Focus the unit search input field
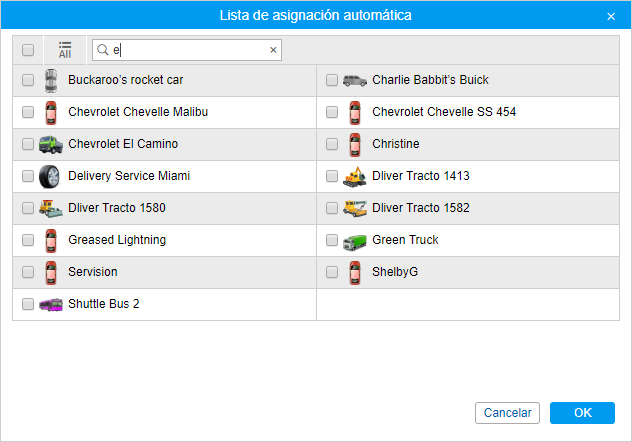This screenshot has height=442, width=632. (188, 50)
